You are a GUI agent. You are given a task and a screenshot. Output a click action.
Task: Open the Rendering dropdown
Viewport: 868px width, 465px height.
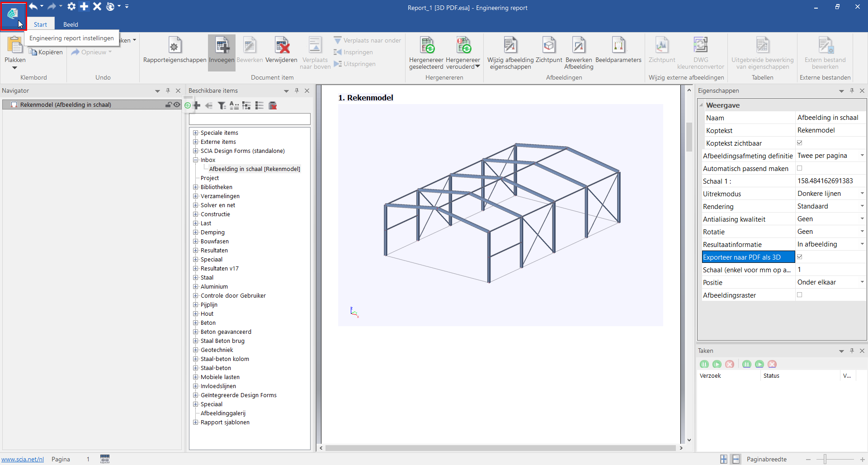(x=862, y=206)
